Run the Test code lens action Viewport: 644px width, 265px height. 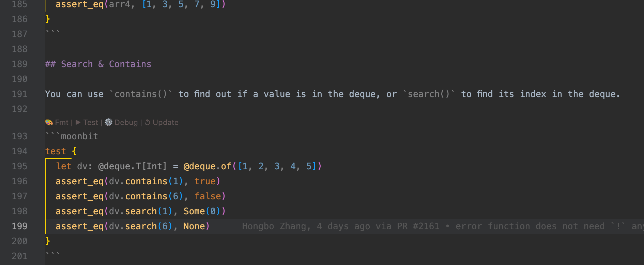point(90,122)
